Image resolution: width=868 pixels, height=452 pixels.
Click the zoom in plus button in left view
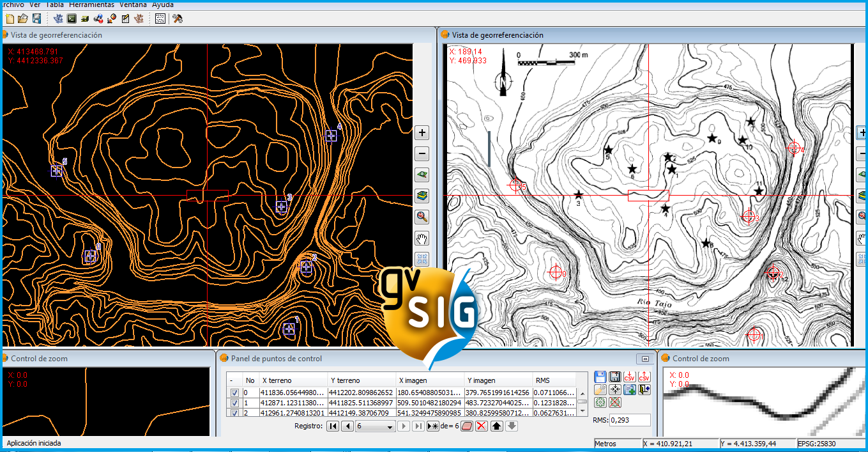422,133
